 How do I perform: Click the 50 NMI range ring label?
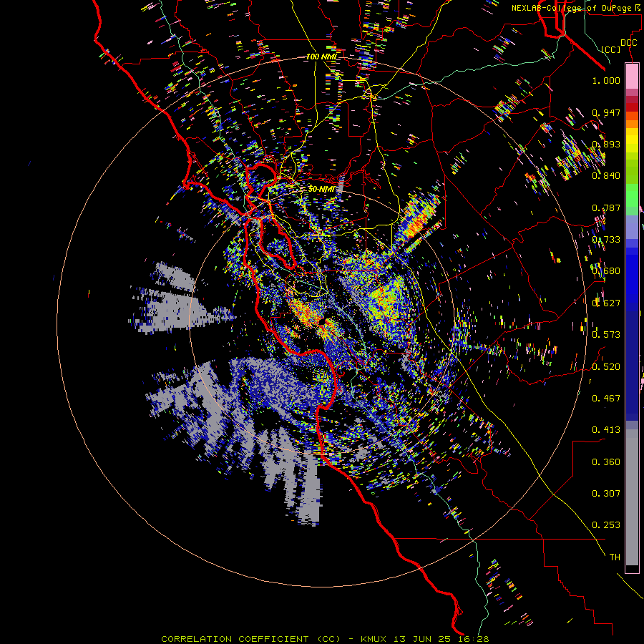[x=321, y=189]
